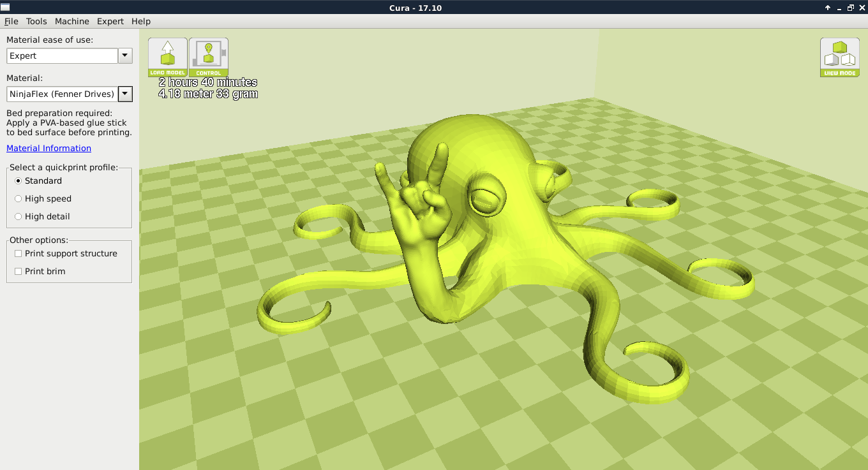Image resolution: width=868 pixels, height=470 pixels.
Task: Expand the Material dropdown arrow
Action: click(125, 94)
